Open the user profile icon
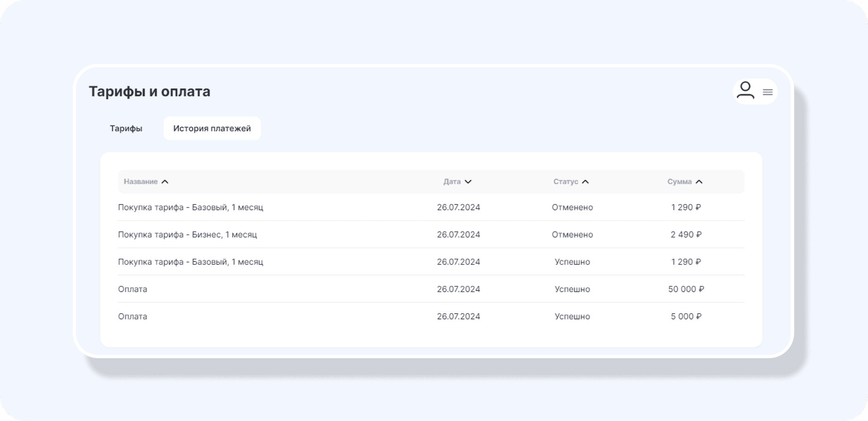 745,90
